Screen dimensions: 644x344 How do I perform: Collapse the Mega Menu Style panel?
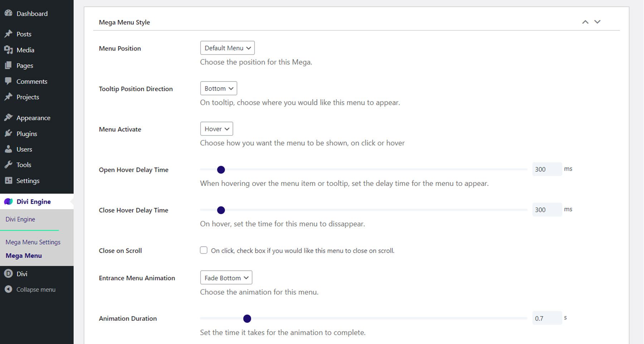[x=585, y=22]
